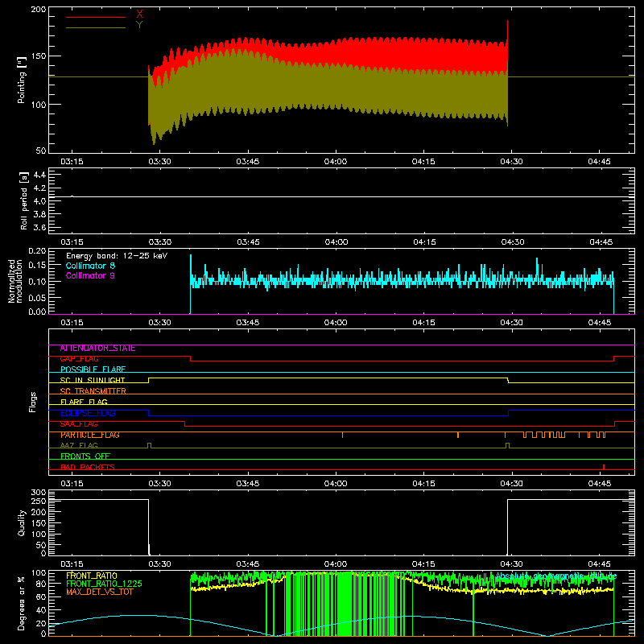Click the red X legend line
The image size is (644, 644).
tap(96, 17)
